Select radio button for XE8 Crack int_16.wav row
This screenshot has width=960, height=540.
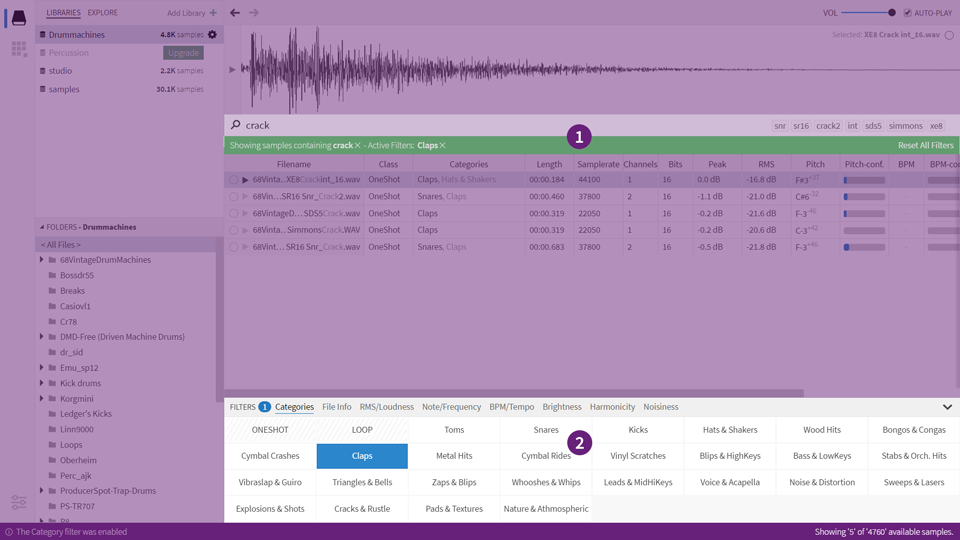click(233, 180)
